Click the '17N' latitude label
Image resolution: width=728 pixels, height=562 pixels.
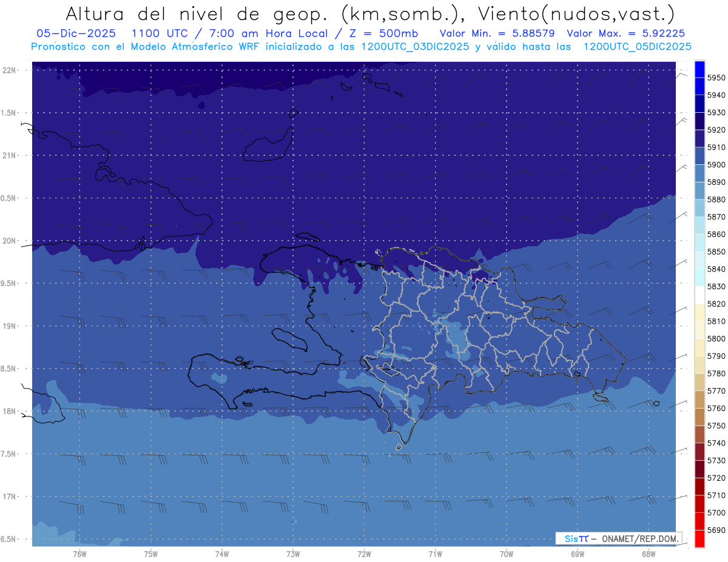point(8,497)
